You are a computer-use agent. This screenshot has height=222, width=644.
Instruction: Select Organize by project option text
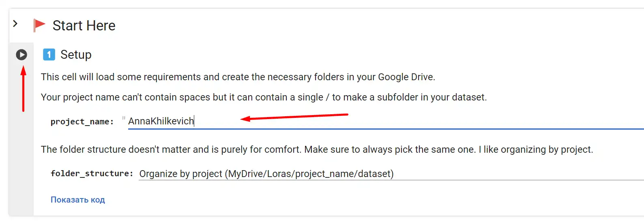(266, 174)
